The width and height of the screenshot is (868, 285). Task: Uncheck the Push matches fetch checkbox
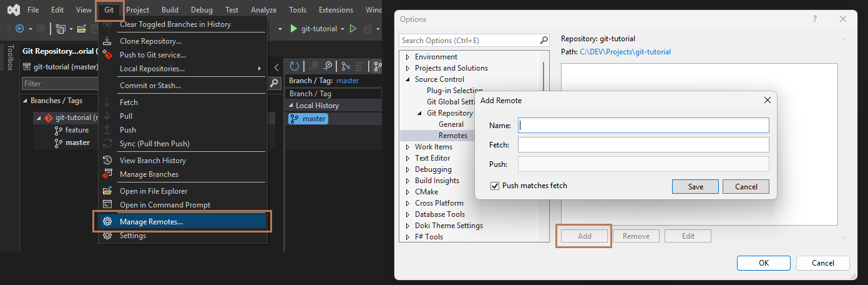coord(495,186)
